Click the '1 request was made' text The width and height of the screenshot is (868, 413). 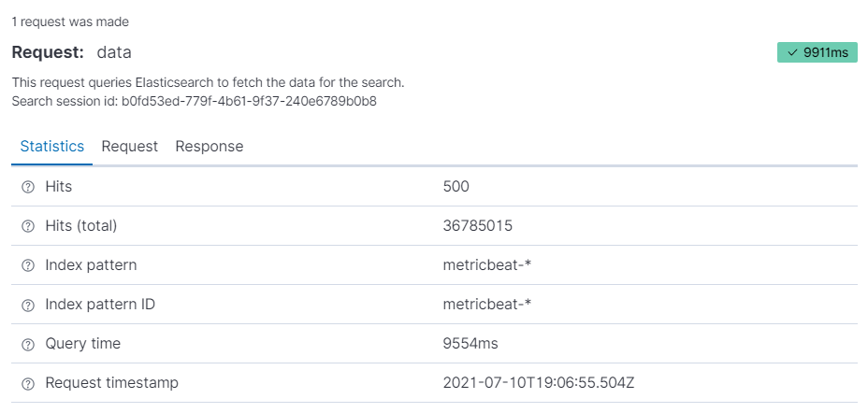click(x=70, y=21)
